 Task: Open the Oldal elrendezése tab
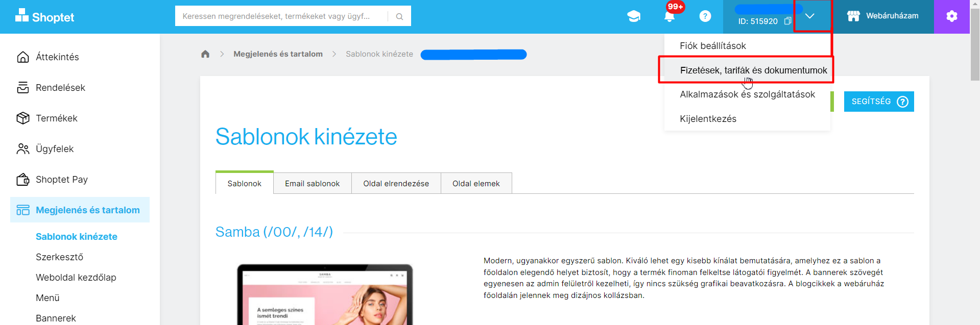point(396,183)
